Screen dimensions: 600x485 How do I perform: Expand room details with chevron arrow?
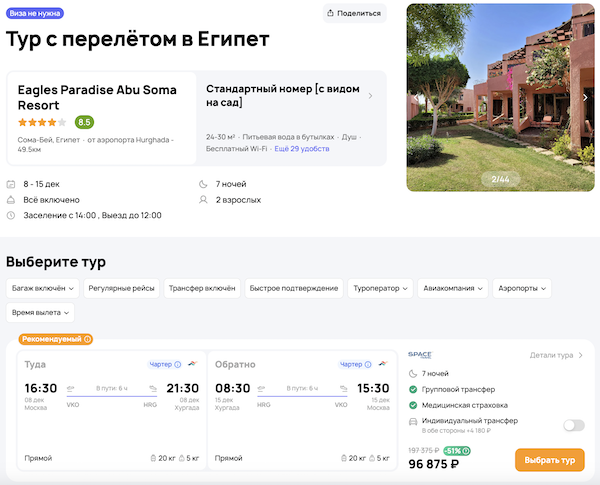click(371, 96)
